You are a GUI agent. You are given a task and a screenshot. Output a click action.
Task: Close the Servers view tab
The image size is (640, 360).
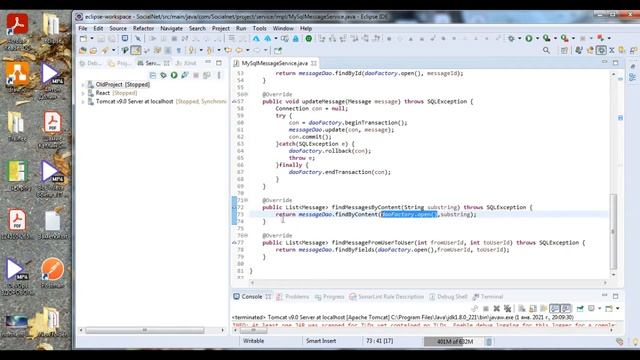pyautogui.click(x=167, y=63)
